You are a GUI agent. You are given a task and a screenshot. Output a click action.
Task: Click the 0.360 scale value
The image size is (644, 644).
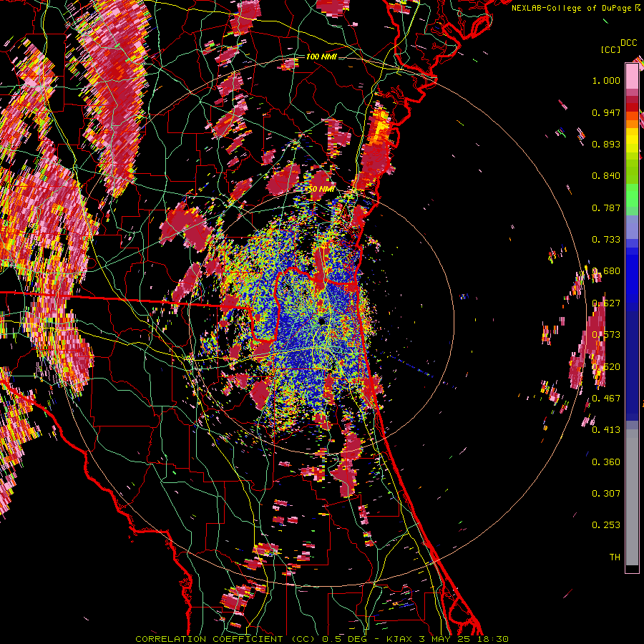click(x=606, y=462)
